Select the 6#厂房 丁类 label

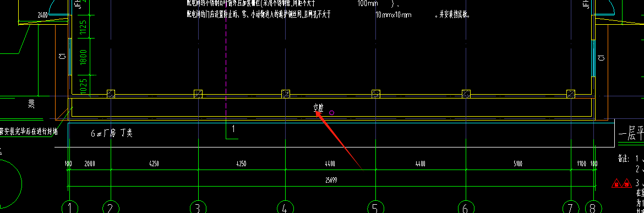(x=111, y=133)
